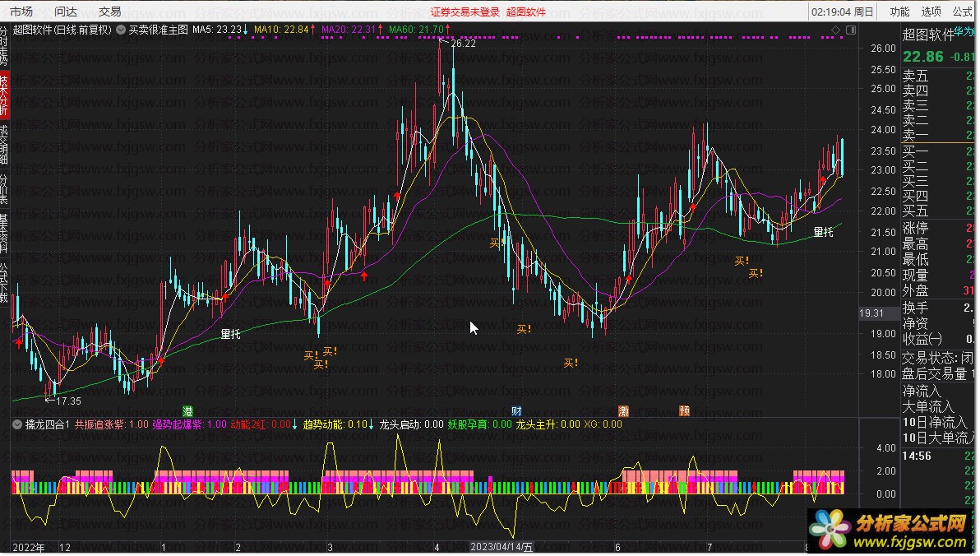Click the 龙头启动 indicator value
This screenshot has height=556, width=980.
coord(411,424)
